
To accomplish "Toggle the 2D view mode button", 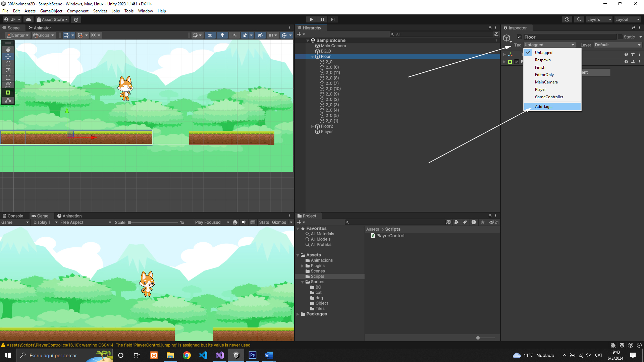I will pyautogui.click(x=210, y=35).
